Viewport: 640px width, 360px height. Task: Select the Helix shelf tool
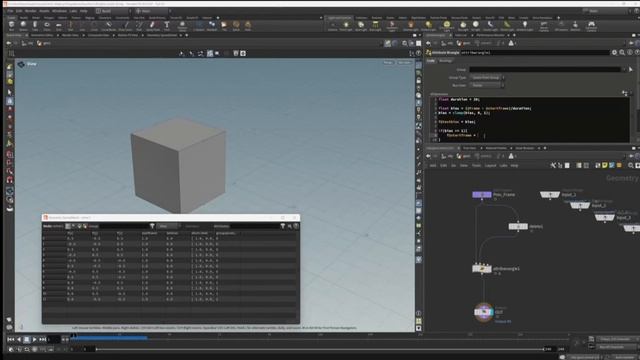[248, 26]
